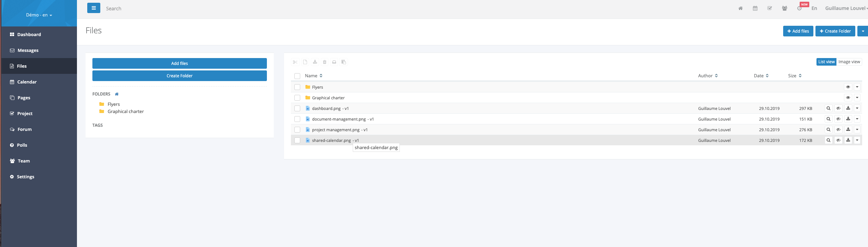Click the scissors cut icon in file toolbar

click(x=295, y=62)
